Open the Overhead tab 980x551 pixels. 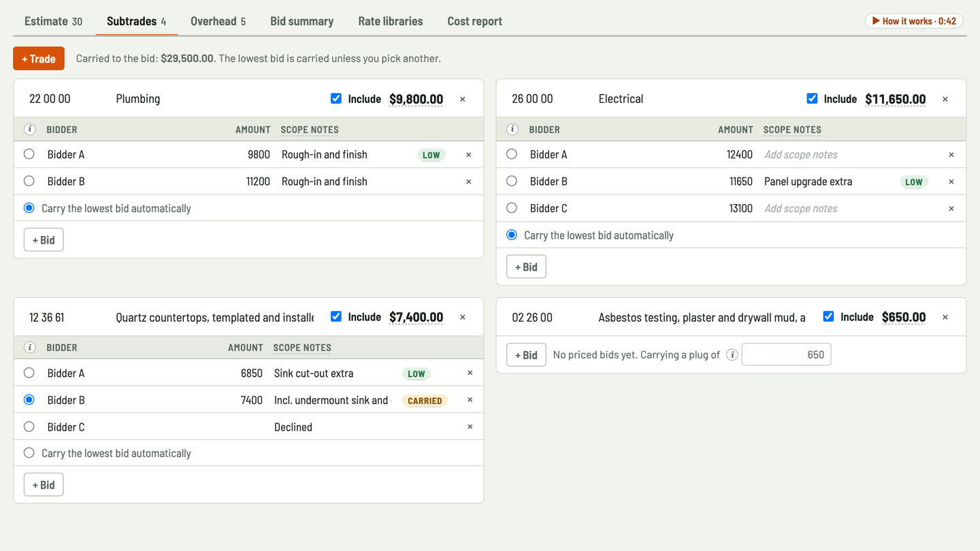[x=218, y=21]
